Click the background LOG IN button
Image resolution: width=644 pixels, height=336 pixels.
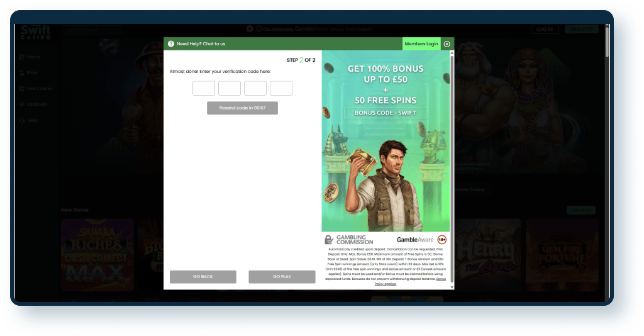[x=545, y=29]
